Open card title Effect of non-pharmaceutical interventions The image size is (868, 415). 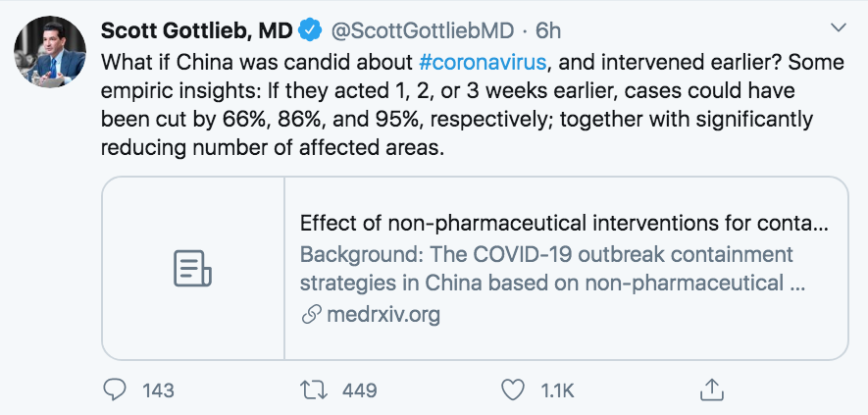564,224
